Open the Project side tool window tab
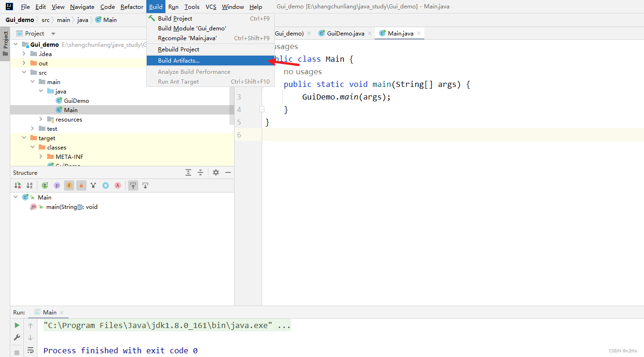Viewport: 644px width, 357px height. click(5, 43)
